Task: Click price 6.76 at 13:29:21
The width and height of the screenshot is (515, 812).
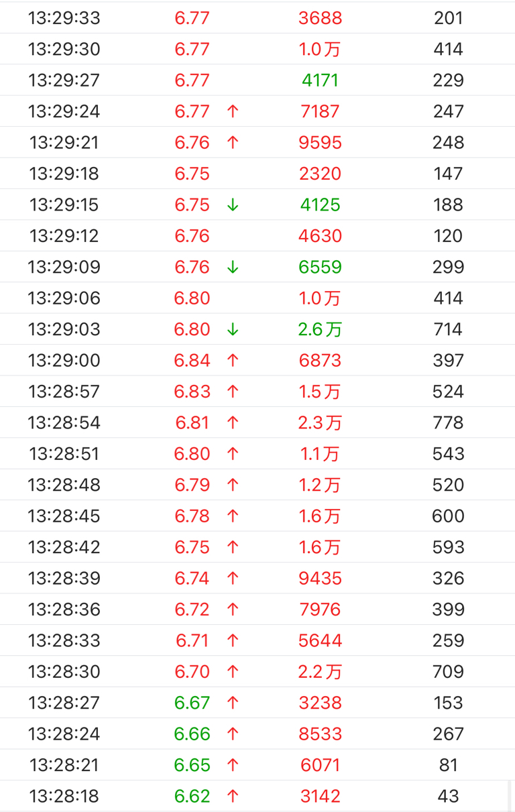Action: 192,143
